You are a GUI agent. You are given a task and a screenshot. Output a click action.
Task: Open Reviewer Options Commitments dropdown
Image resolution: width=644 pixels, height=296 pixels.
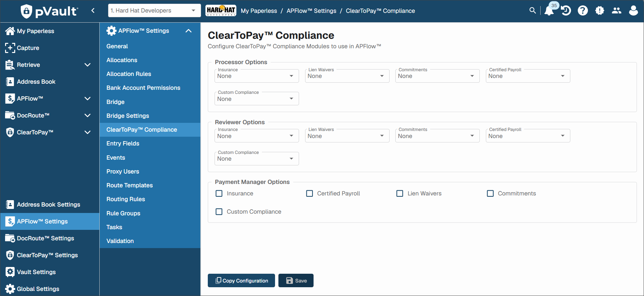pos(438,136)
